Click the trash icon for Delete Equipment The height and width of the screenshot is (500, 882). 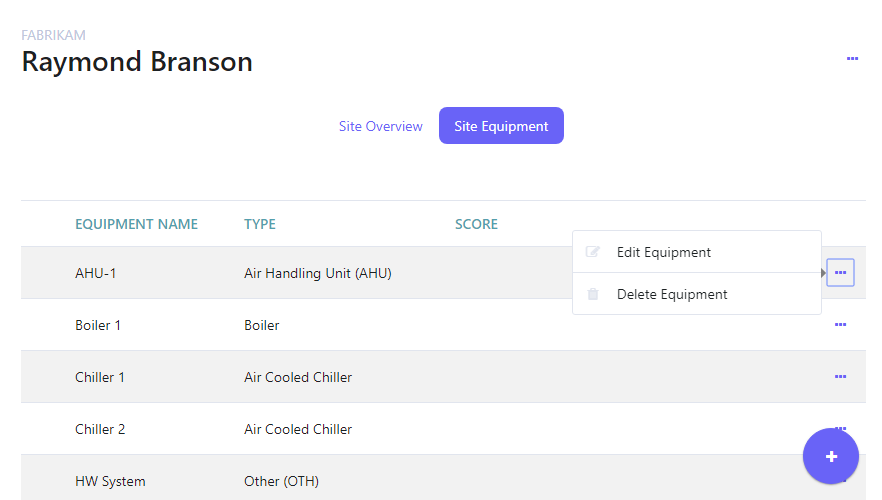point(593,294)
